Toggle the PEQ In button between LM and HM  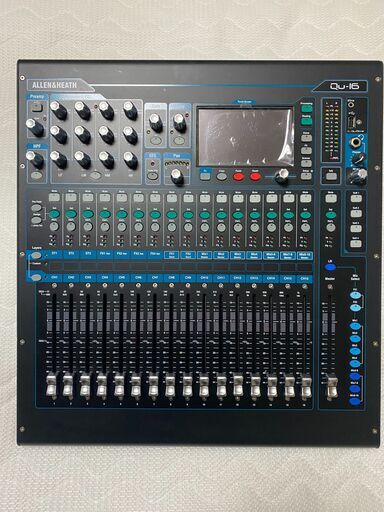click(x=95, y=175)
